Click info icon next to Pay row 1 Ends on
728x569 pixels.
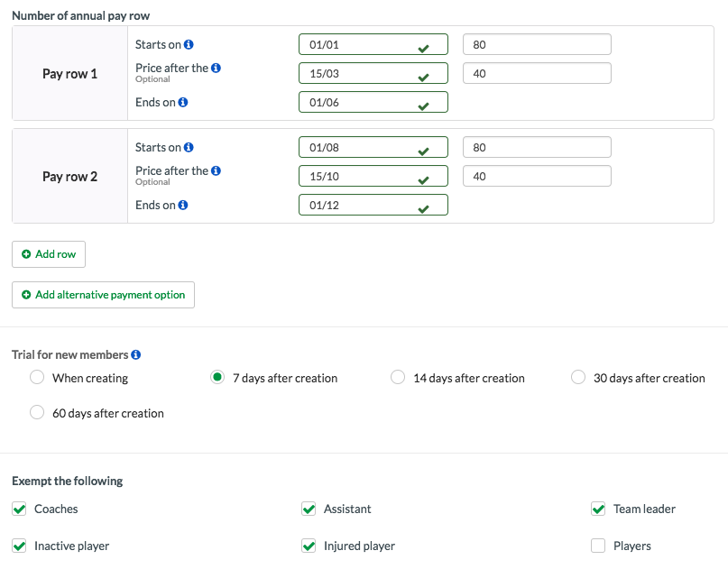183,102
